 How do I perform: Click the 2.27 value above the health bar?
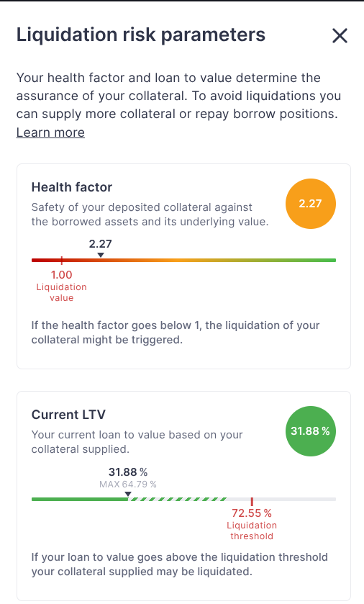tap(101, 244)
